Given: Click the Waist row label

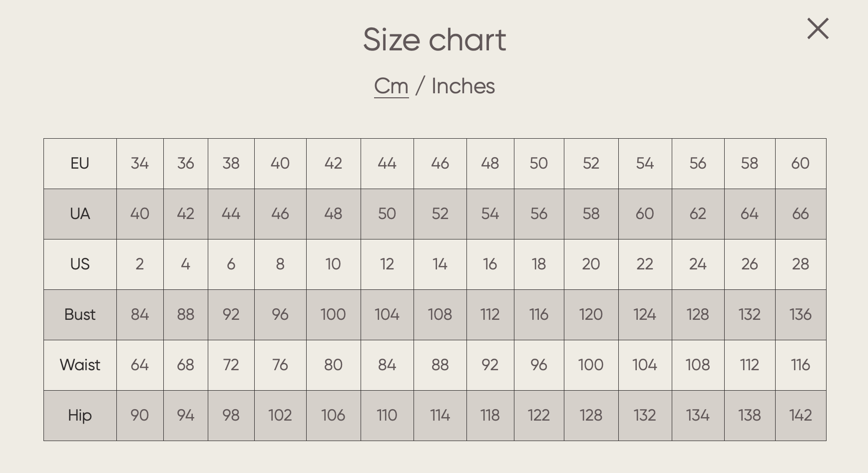Looking at the screenshot, I should tap(80, 365).
